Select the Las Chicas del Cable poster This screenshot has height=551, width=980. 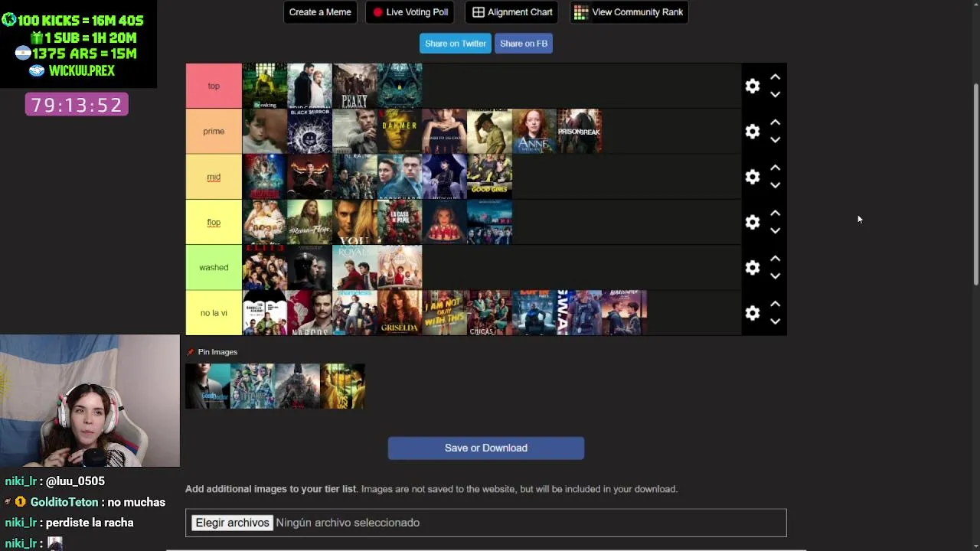click(x=490, y=313)
